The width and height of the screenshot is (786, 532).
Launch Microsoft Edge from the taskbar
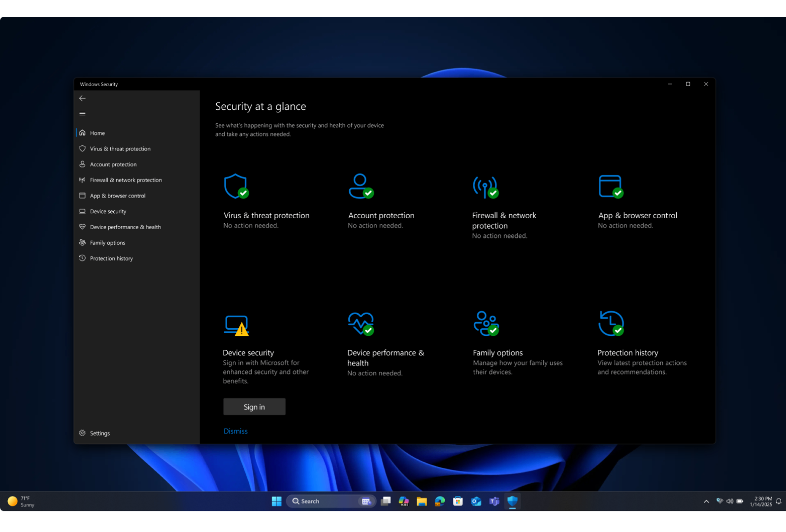tap(440, 501)
